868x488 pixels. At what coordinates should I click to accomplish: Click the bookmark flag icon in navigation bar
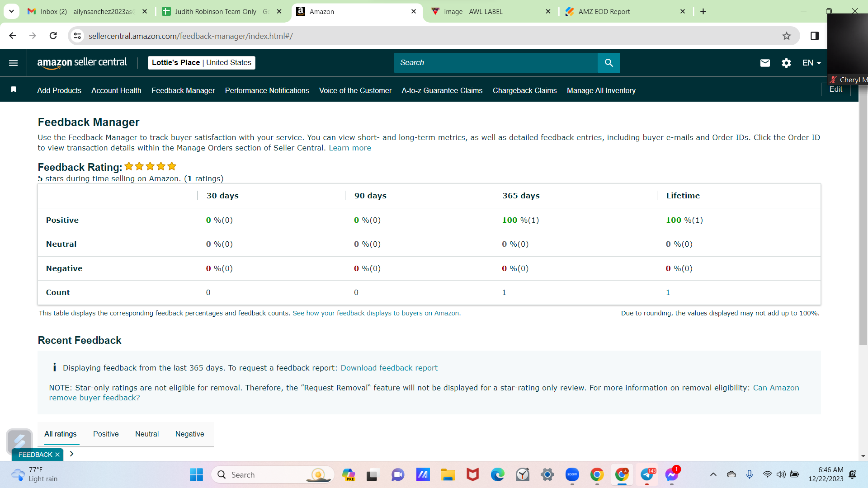[14, 89]
